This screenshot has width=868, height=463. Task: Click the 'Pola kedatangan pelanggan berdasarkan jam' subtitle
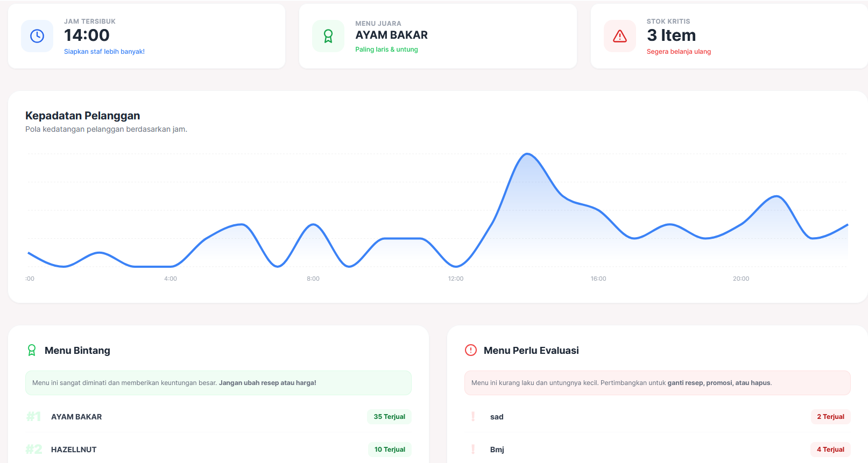point(106,129)
